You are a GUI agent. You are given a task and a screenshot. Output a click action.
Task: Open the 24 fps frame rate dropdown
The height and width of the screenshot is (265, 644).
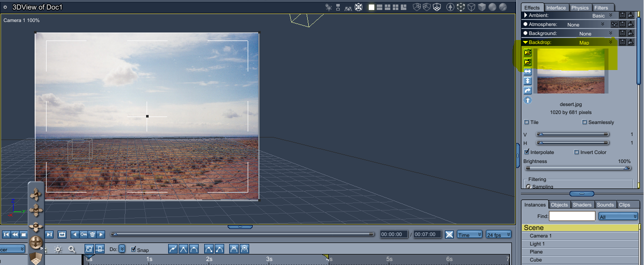pos(498,234)
